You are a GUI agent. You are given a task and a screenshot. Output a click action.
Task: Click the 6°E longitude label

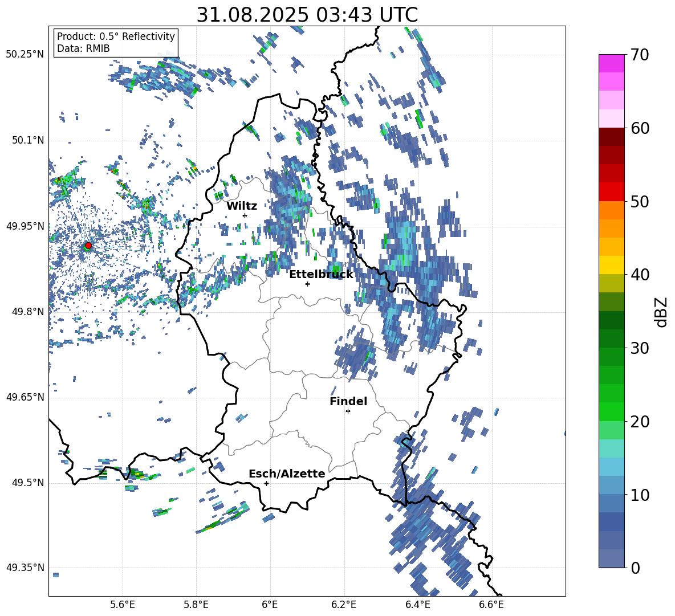(270, 605)
